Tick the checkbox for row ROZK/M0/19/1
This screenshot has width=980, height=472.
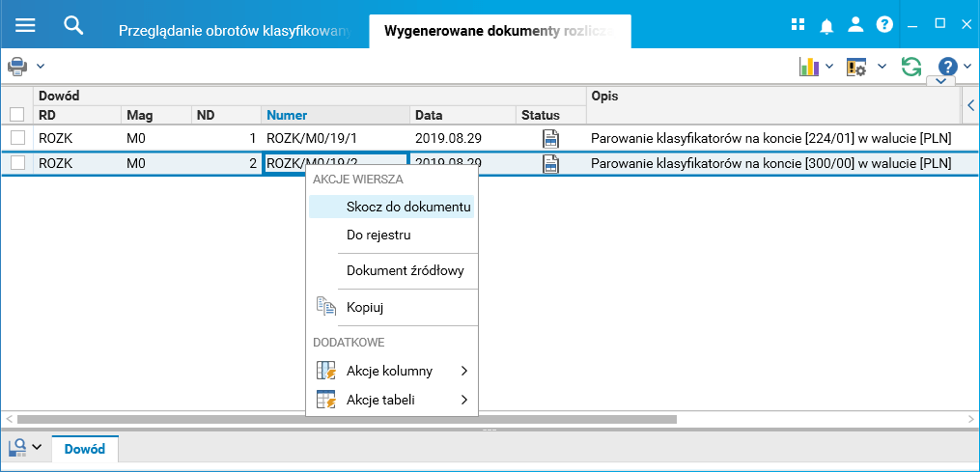point(17,138)
